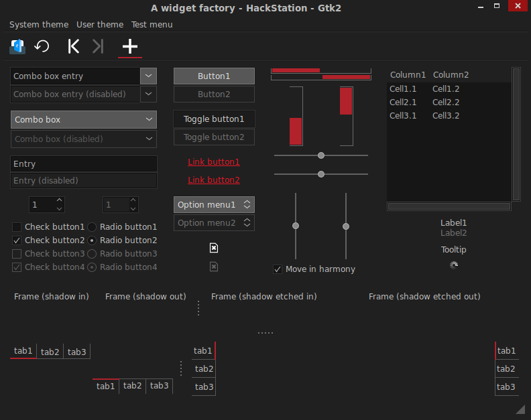Image resolution: width=531 pixels, height=420 pixels.
Task: Toggle Toggle button1
Action: tap(214, 119)
